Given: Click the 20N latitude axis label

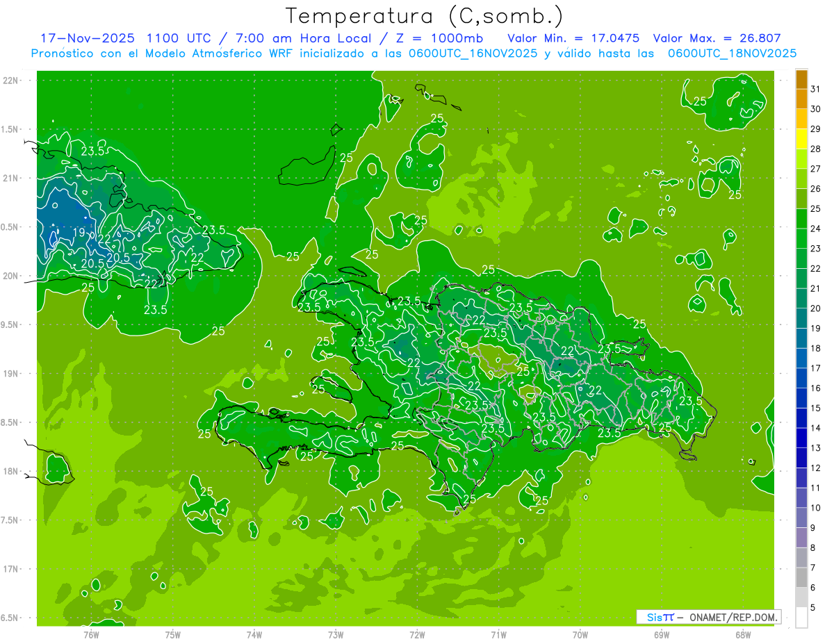Looking at the screenshot, I should [10, 276].
